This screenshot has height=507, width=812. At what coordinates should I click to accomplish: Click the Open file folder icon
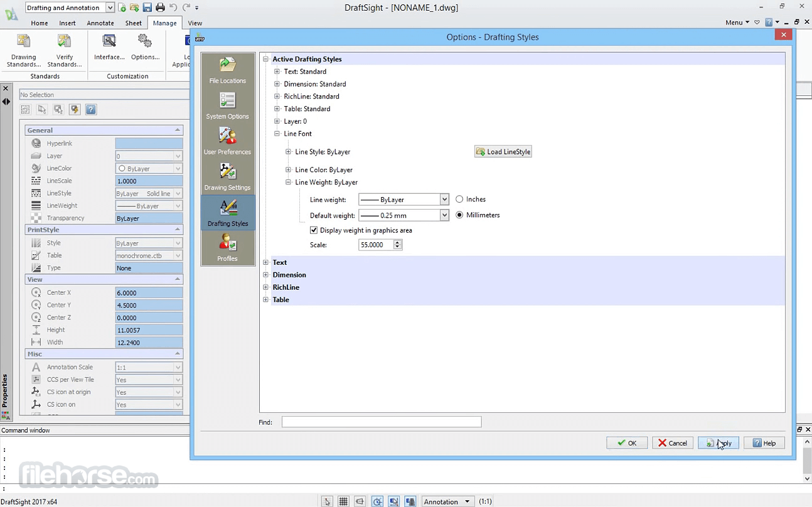pyautogui.click(x=134, y=8)
